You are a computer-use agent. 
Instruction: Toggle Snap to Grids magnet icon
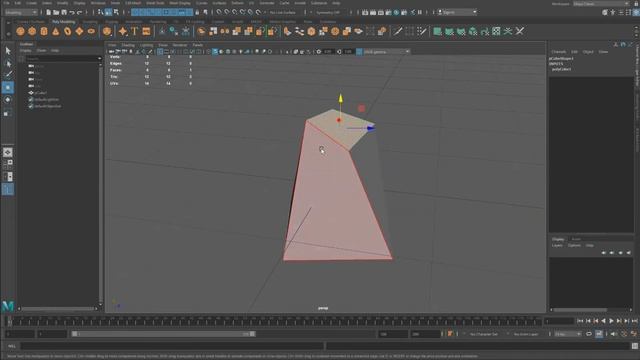(x=219, y=12)
